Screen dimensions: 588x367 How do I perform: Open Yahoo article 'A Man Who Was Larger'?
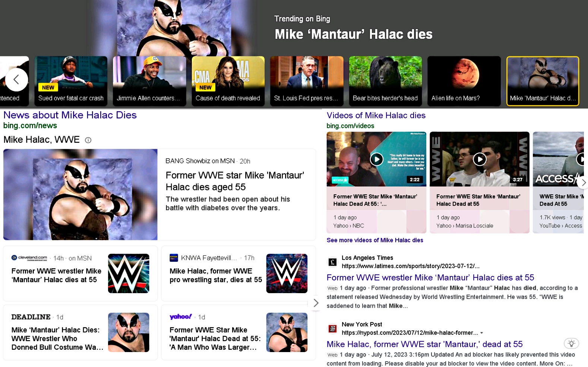215,338
